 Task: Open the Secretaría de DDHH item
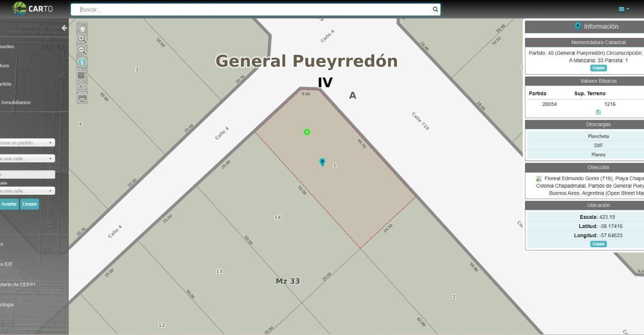tap(18, 284)
